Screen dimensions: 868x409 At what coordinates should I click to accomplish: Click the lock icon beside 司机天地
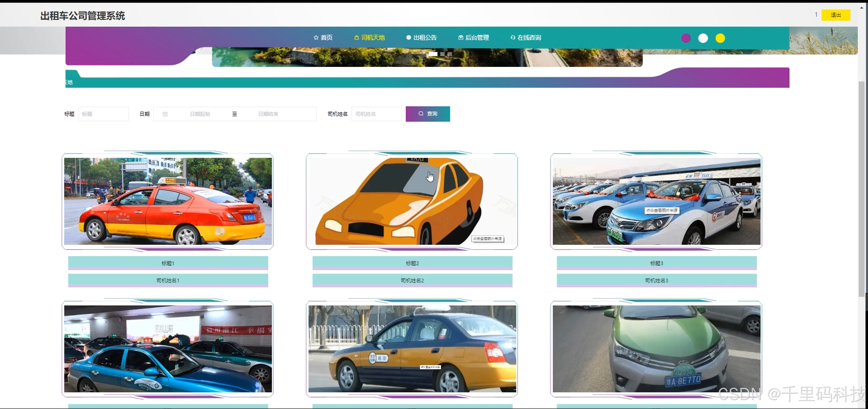356,38
